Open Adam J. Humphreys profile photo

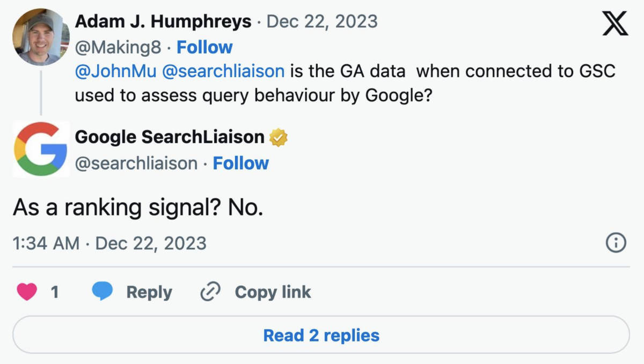pos(41,37)
